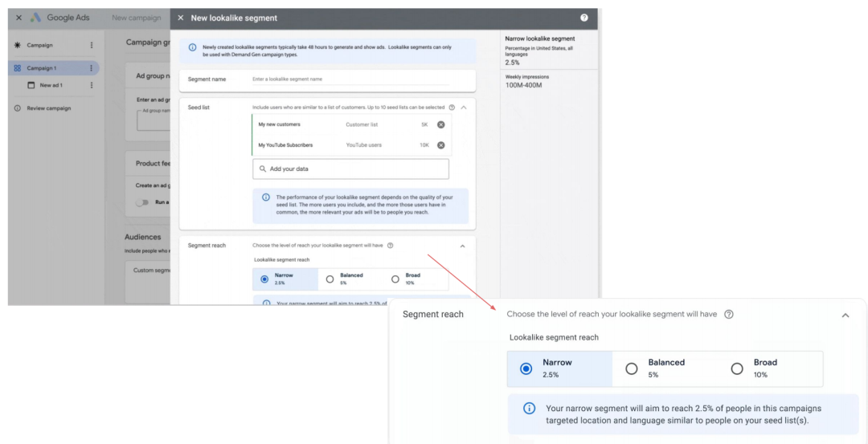Toggle the switch in Product feeds card
The height and width of the screenshot is (444, 868).
[143, 202]
